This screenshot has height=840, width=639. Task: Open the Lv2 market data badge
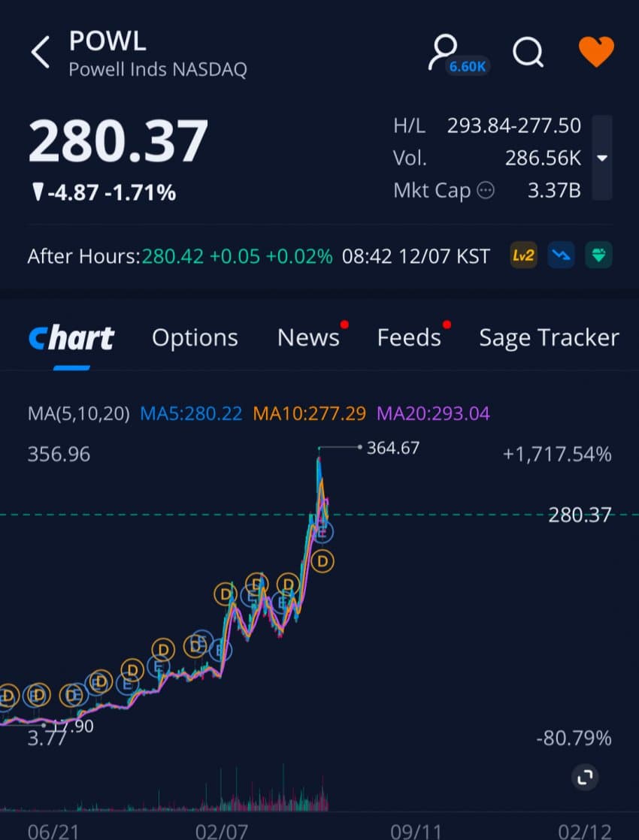point(523,255)
